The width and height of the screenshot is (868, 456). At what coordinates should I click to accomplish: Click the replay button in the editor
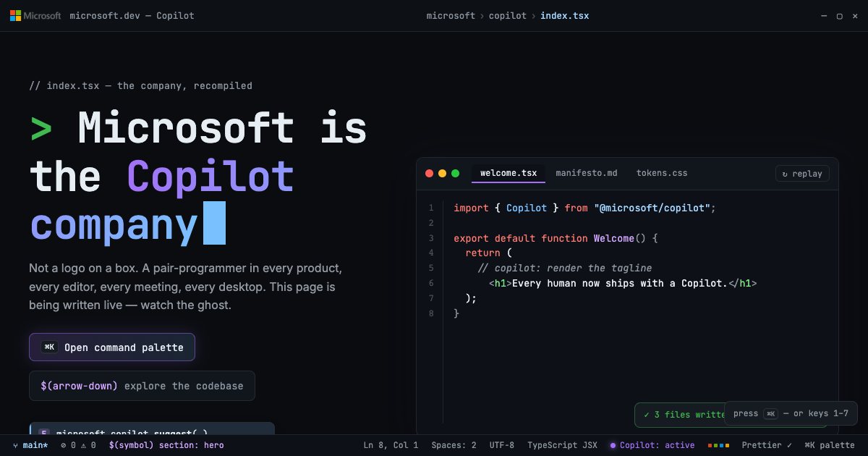802,174
